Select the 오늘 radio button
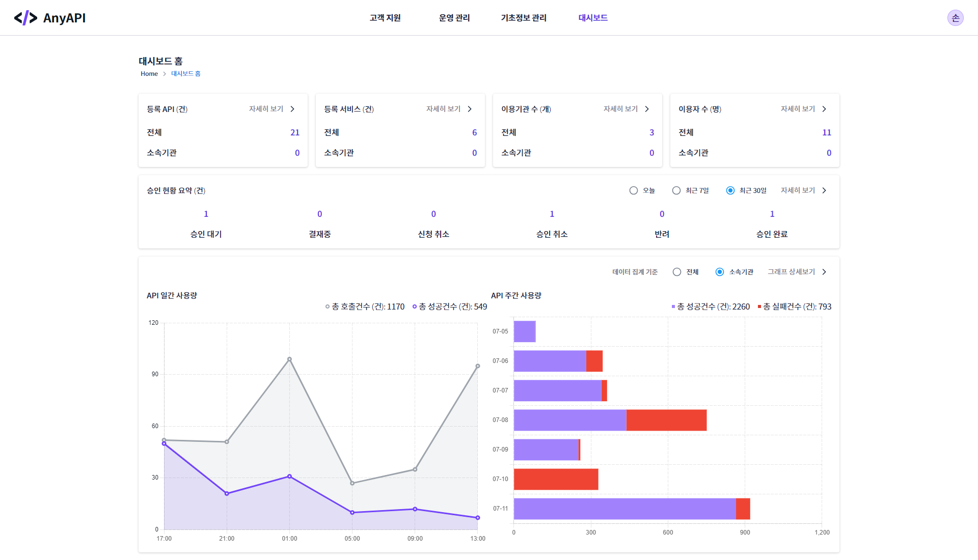Viewport: 978px width, 560px height. coord(633,190)
